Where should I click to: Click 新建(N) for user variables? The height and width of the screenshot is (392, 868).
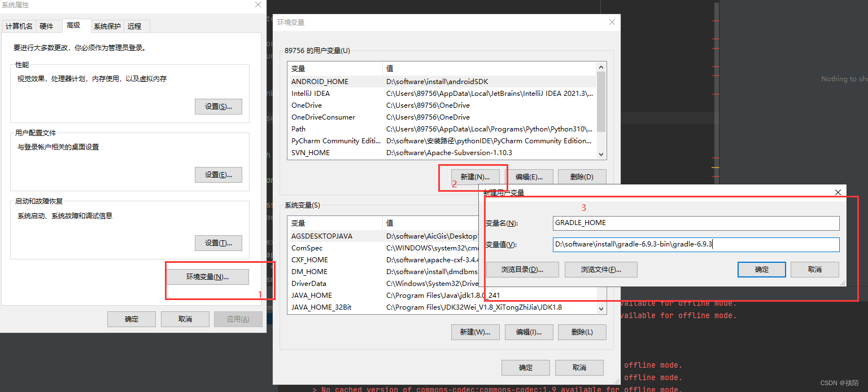coord(475,177)
